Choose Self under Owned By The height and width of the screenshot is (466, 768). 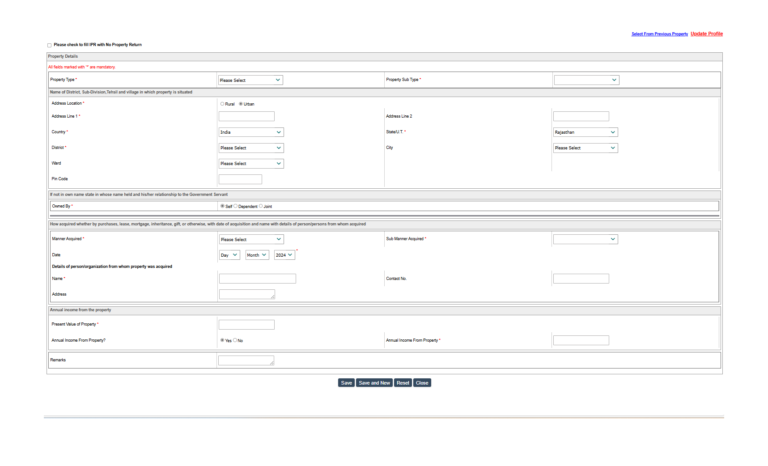tap(222, 206)
